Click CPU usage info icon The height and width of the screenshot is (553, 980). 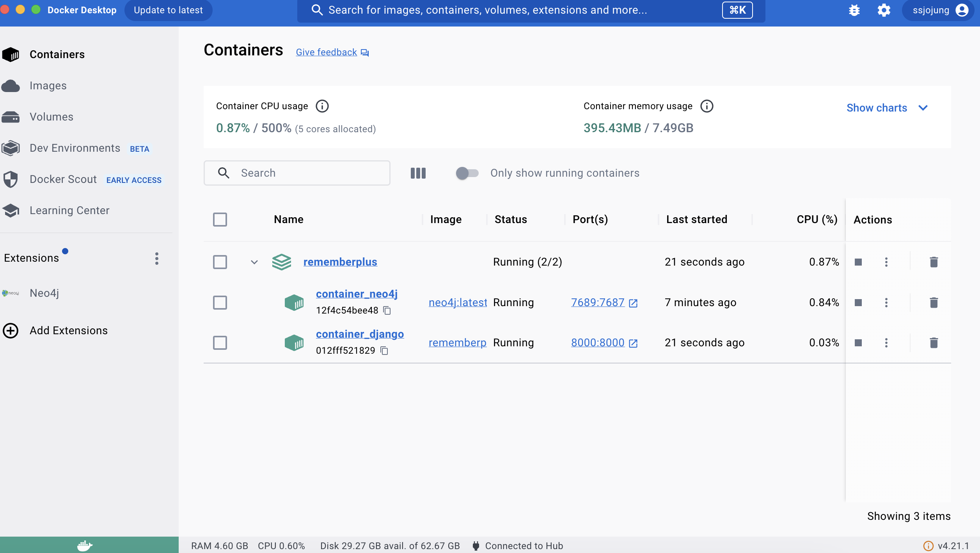point(322,106)
